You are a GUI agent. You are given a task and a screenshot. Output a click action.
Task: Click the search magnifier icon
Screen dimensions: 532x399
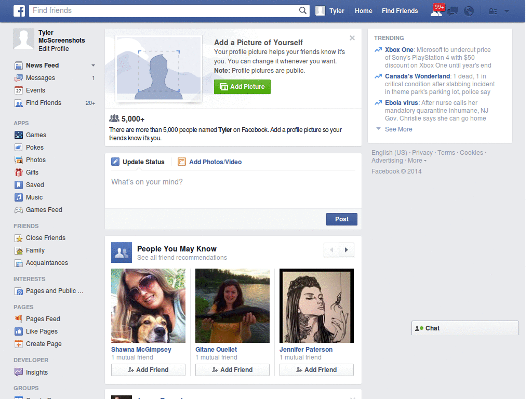[303, 10]
